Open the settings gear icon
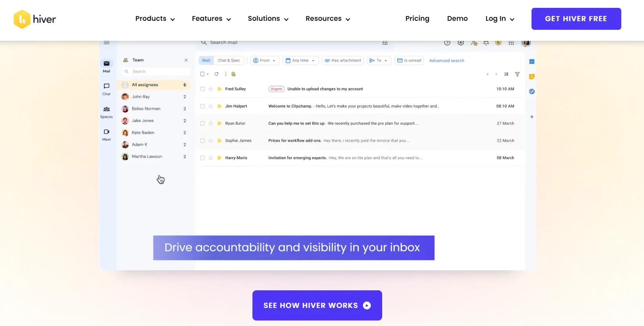 461,43
